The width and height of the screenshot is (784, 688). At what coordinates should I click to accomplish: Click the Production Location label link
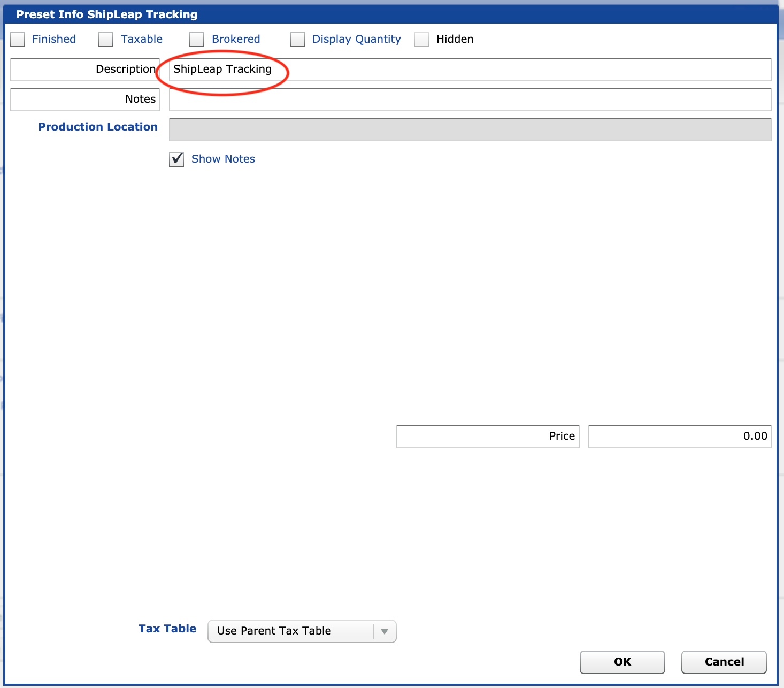pos(98,127)
